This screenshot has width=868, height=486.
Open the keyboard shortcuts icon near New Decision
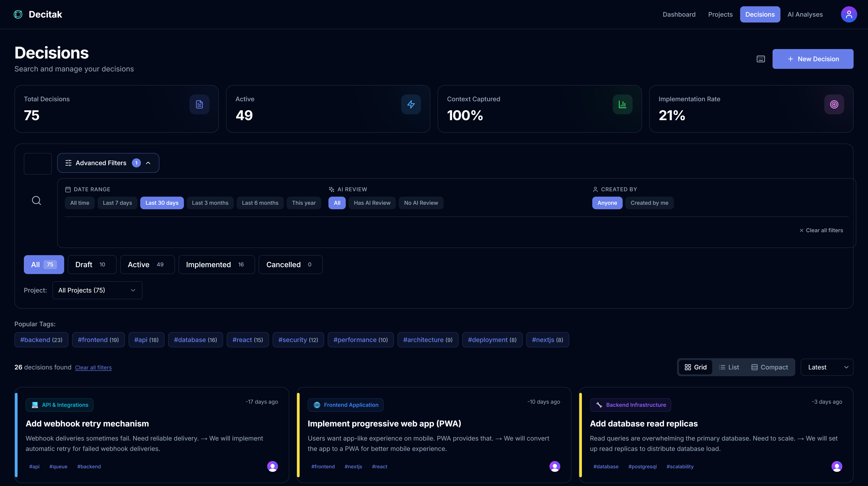coord(761,59)
